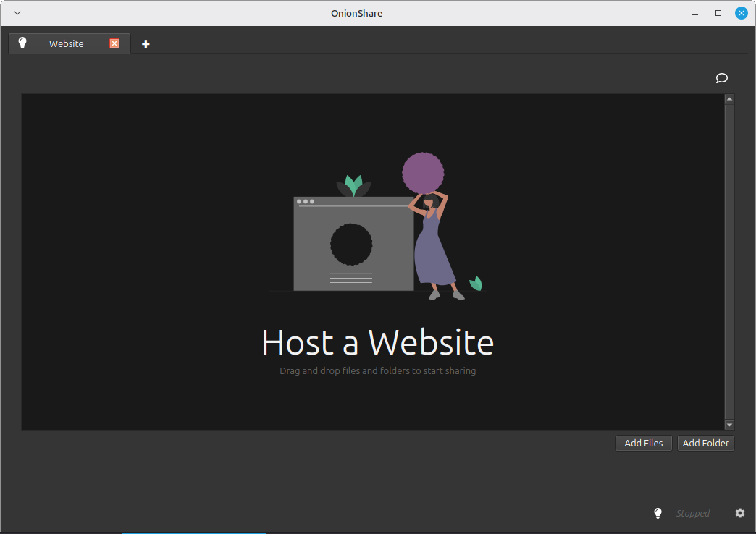The height and width of the screenshot is (534, 756).
Task: Click the blue progress bar at bottom
Action: pyautogui.click(x=193, y=531)
